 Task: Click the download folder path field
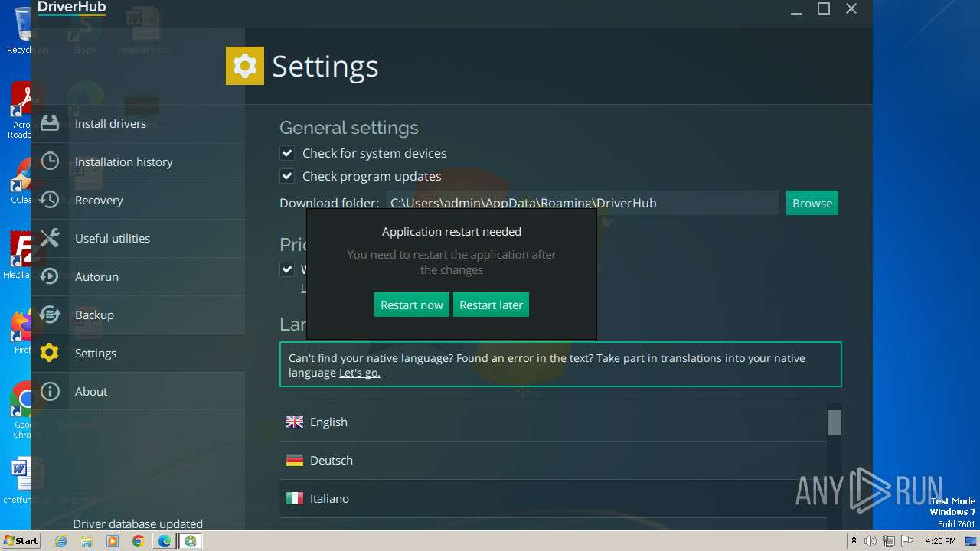(x=582, y=203)
